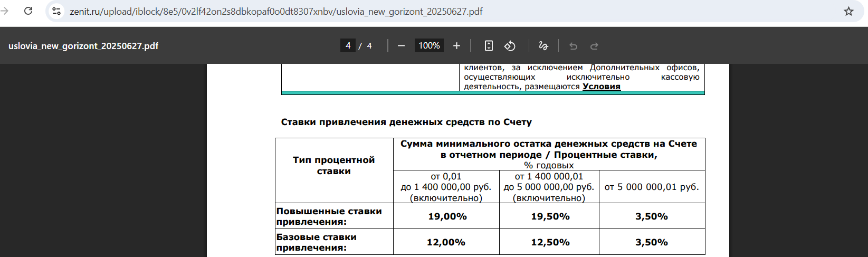Image resolution: width=868 pixels, height=257 pixels.
Task: Click the от 5 000 000,01 руб. column header
Action: tap(652, 187)
